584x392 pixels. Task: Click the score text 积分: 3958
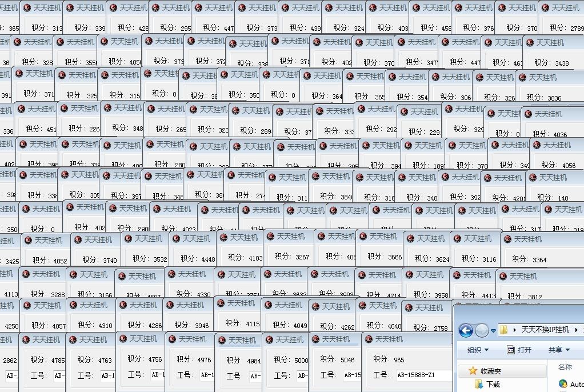tap(431, 294)
